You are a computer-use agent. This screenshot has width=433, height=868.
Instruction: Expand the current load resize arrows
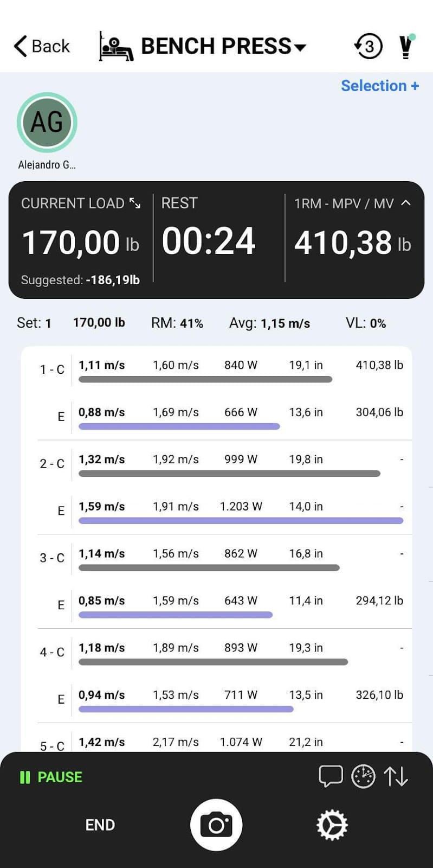135,203
